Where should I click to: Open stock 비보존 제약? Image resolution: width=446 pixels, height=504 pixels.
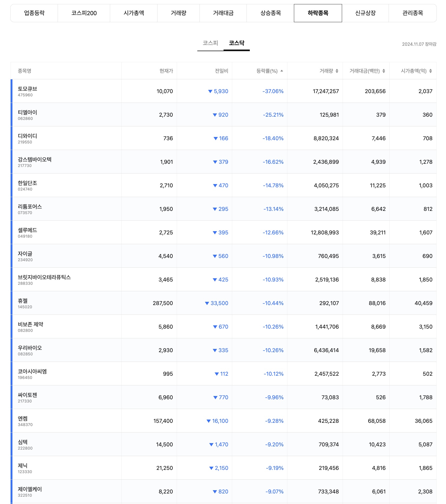tap(31, 324)
